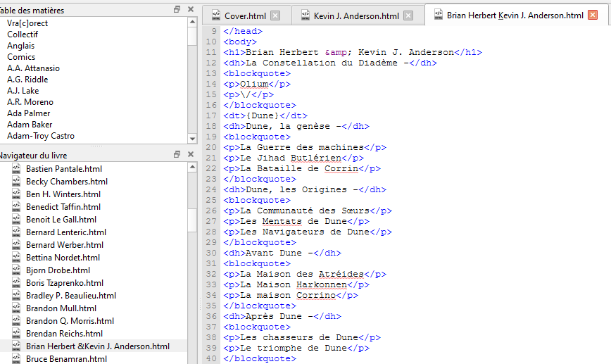Click HTML file icon beside Bastien Pantale.html
Image resolution: width=611 pixels, height=364 pixels.
16,168
